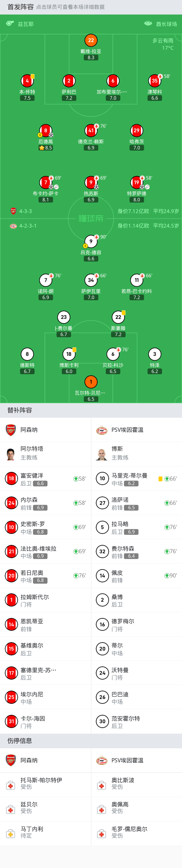Open coach 阿尔特塔's avatar photo
This screenshot has width=182, height=868.
(11, 454)
